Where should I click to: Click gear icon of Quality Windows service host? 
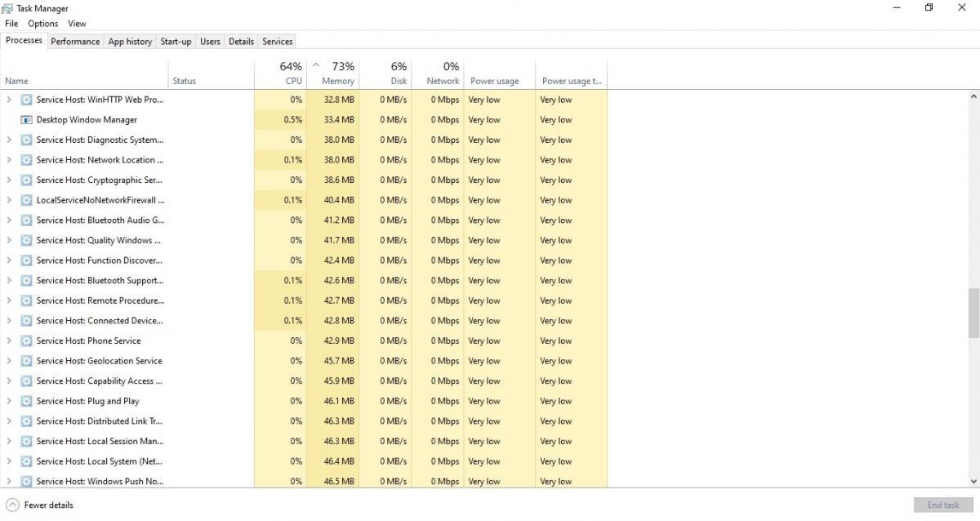click(26, 240)
